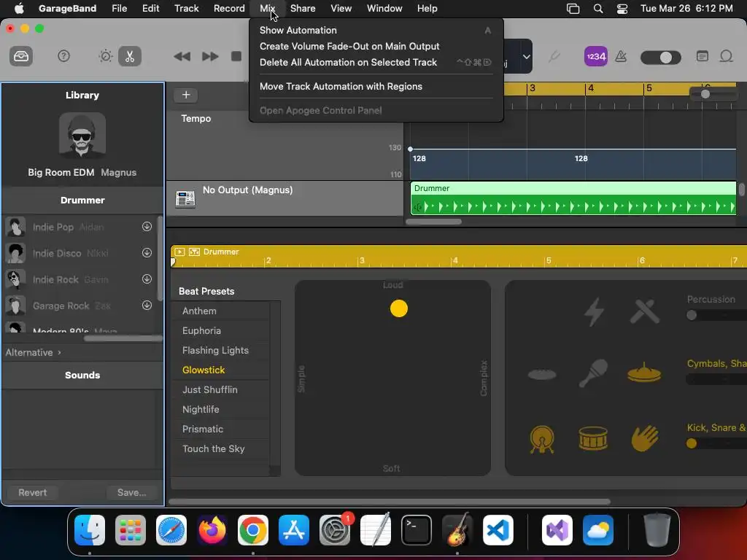The height and width of the screenshot is (560, 747).
Task: Click the Revert button in Library
Action: [x=32, y=492]
